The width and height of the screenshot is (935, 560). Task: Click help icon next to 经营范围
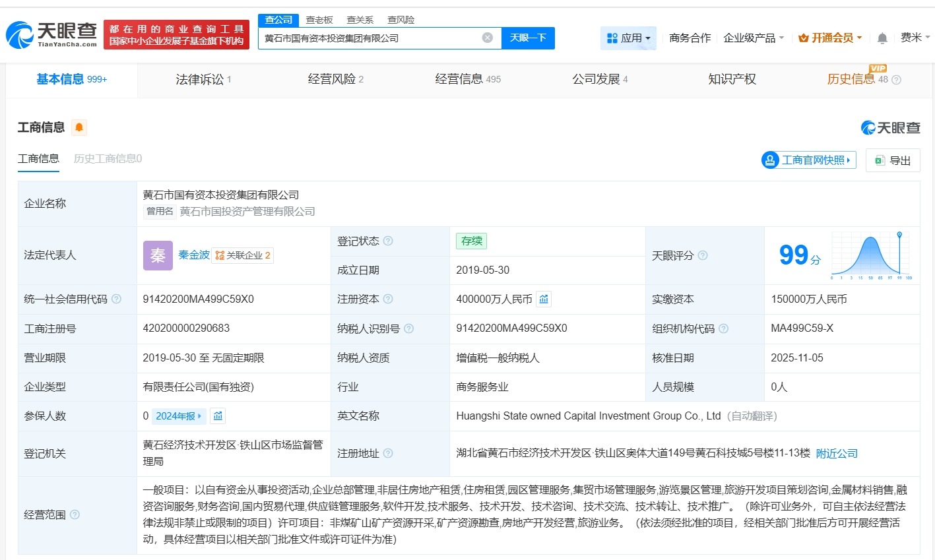(75, 514)
